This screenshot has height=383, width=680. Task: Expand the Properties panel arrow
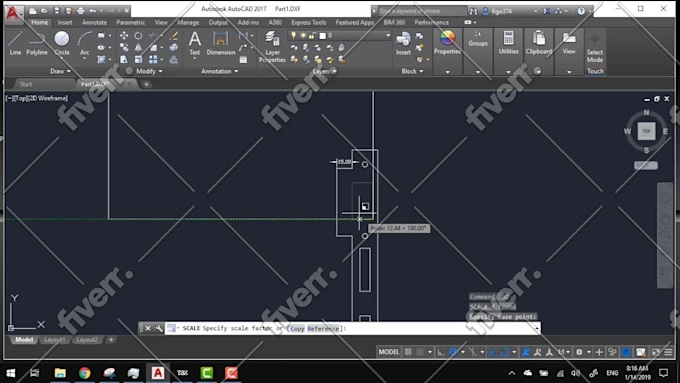(447, 72)
